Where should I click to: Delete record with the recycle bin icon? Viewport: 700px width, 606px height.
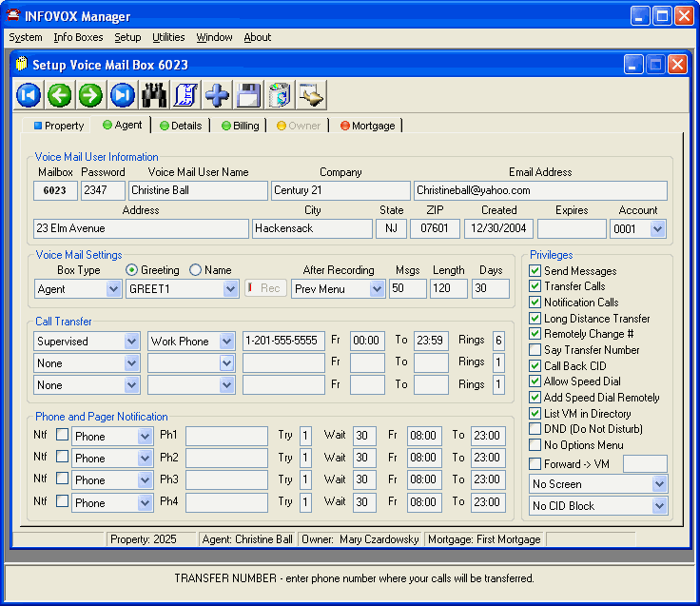coord(280,95)
